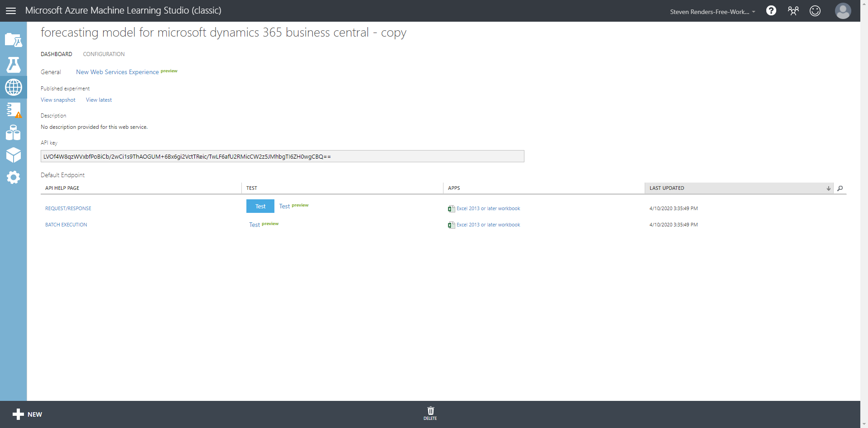Open the Request/Response API help page
This screenshot has height=428, width=868.
click(68, 208)
